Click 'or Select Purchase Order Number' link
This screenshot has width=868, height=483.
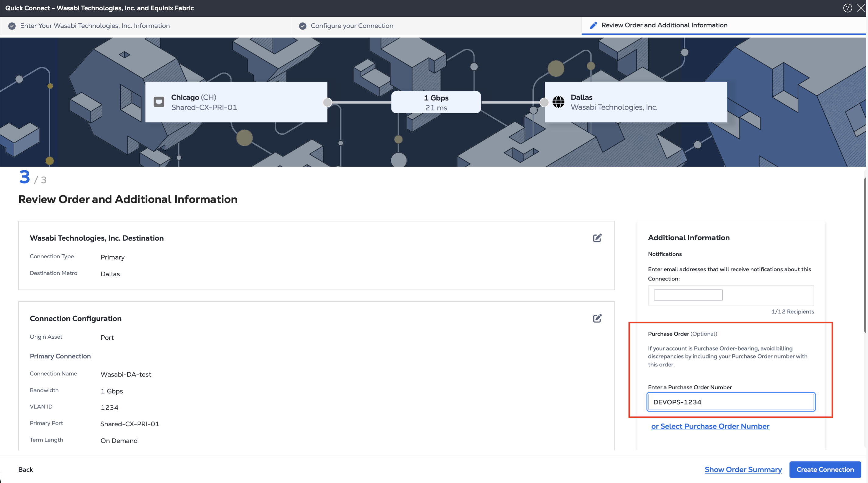pos(710,426)
